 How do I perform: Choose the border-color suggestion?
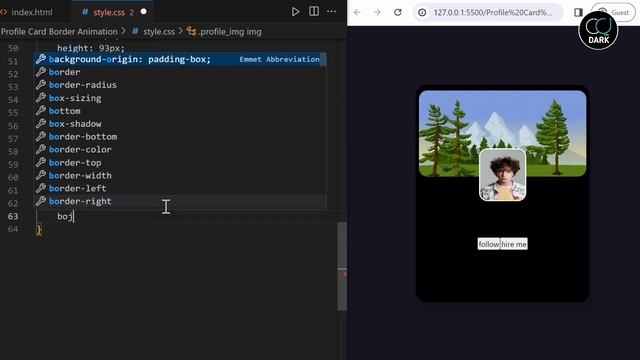coord(180,149)
